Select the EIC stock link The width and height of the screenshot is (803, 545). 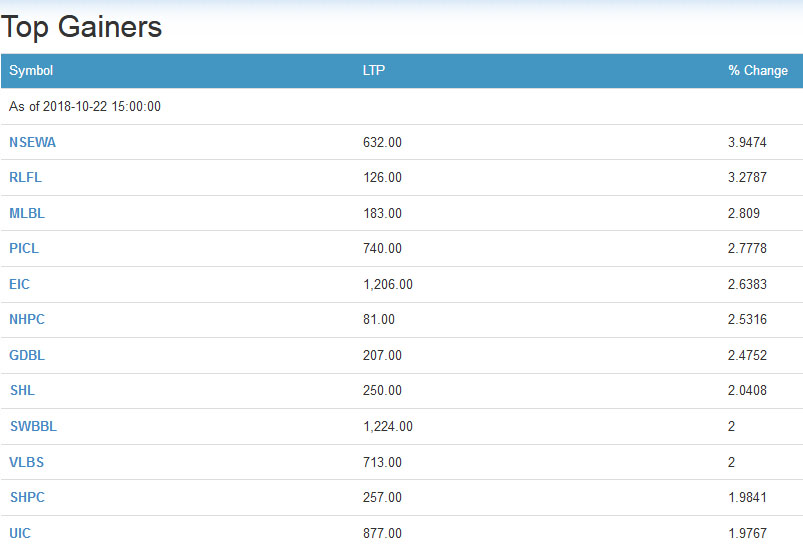[19, 284]
